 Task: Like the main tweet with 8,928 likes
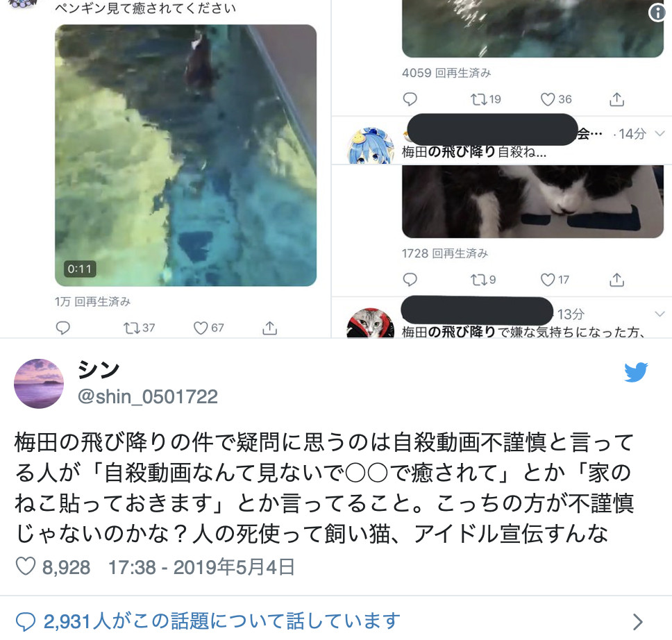25,566
